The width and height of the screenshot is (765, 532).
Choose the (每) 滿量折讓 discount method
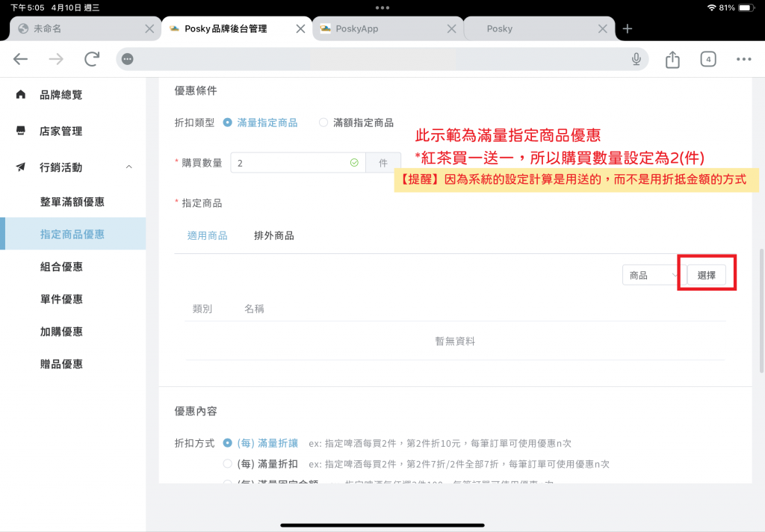pyautogui.click(x=260, y=443)
